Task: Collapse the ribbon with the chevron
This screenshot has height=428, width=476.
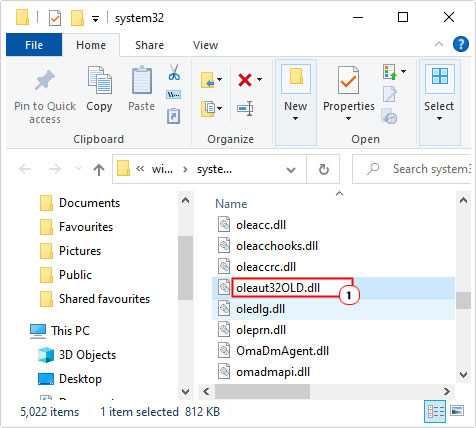Action: tap(439, 44)
